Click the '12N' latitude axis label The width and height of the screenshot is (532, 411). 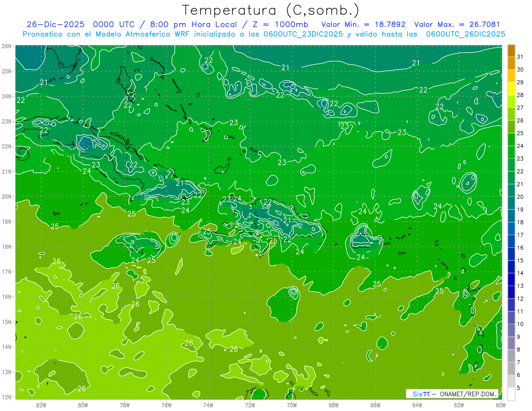point(7,397)
